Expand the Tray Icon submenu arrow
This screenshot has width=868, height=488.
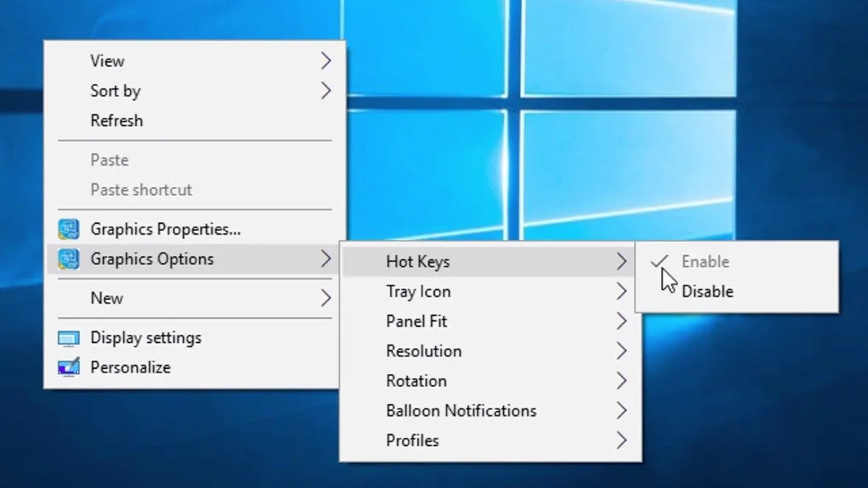(621, 291)
